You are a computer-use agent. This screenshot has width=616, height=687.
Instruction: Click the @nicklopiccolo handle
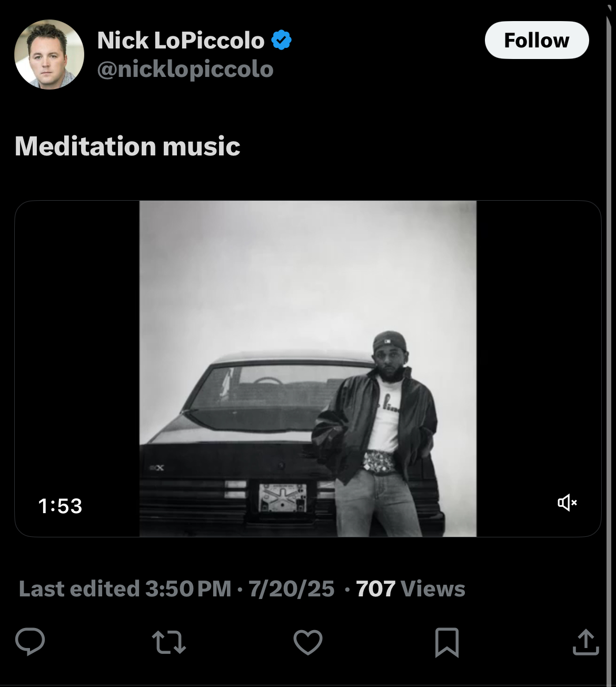(185, 69)
